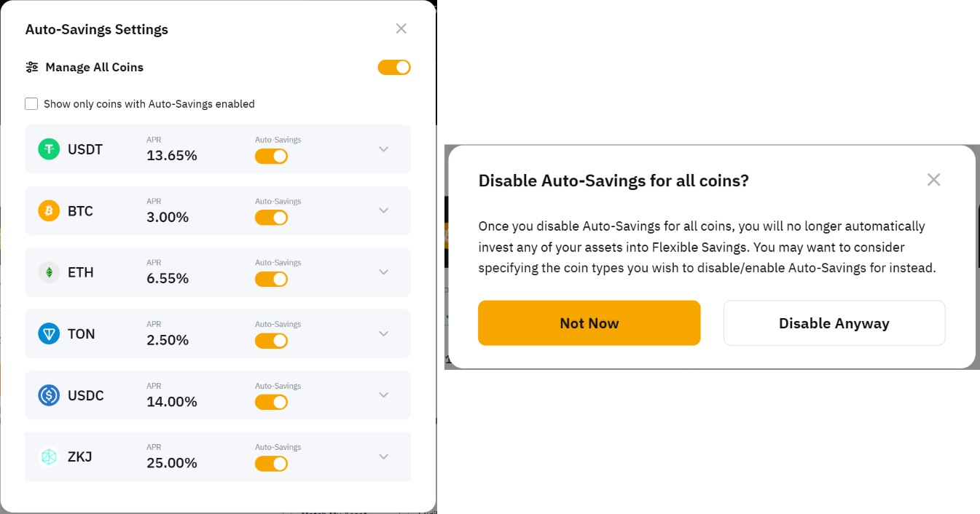Click the USDC coin icon

[49, 395]
